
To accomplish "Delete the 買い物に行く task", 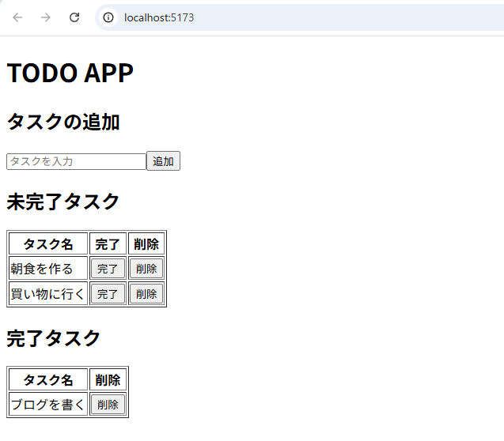I will click(146, 294).
